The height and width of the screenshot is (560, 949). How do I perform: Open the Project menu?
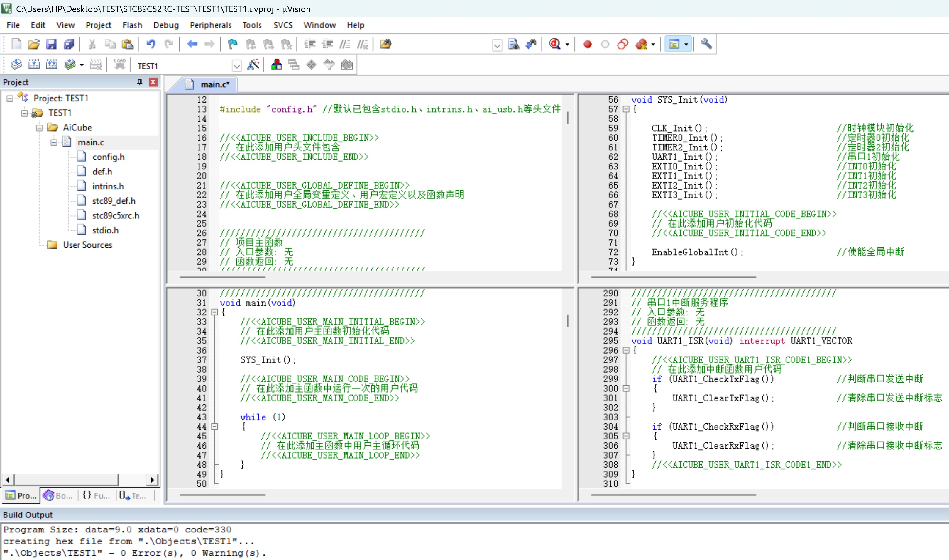[98, 25]
